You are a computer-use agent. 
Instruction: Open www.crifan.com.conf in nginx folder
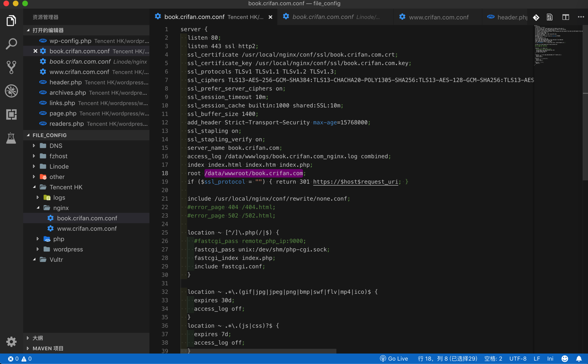(x=87, y=229)
